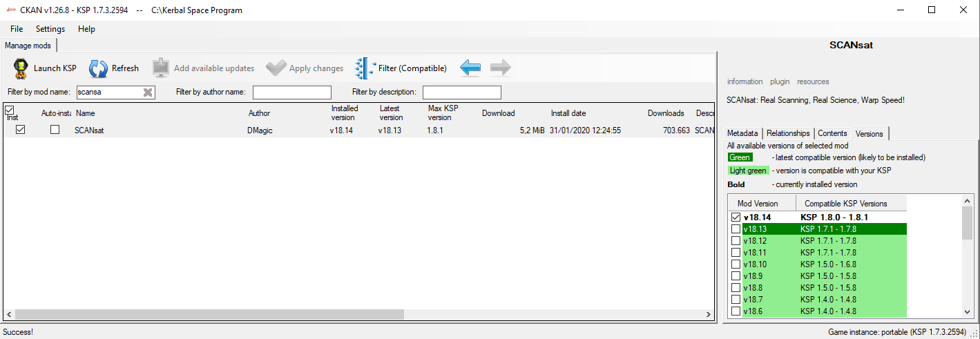The image size is (980, 339).
Task: Toggle SCANsat auto-installed checkbox
Action: pos(55,130)
